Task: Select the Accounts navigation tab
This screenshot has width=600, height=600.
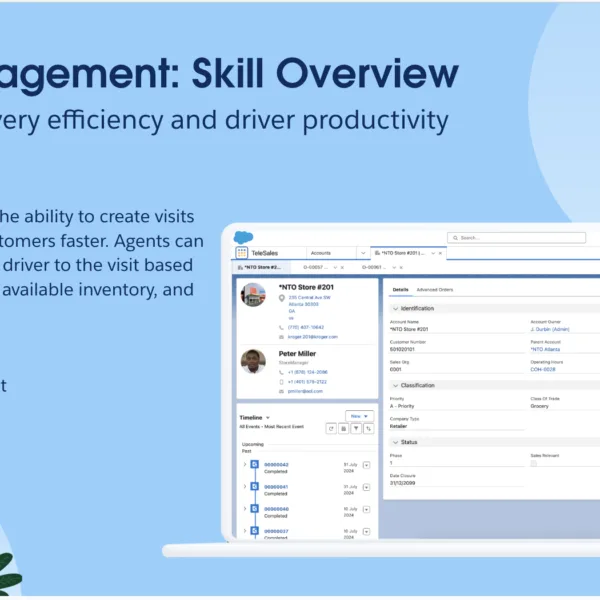Action: (321, 253)
